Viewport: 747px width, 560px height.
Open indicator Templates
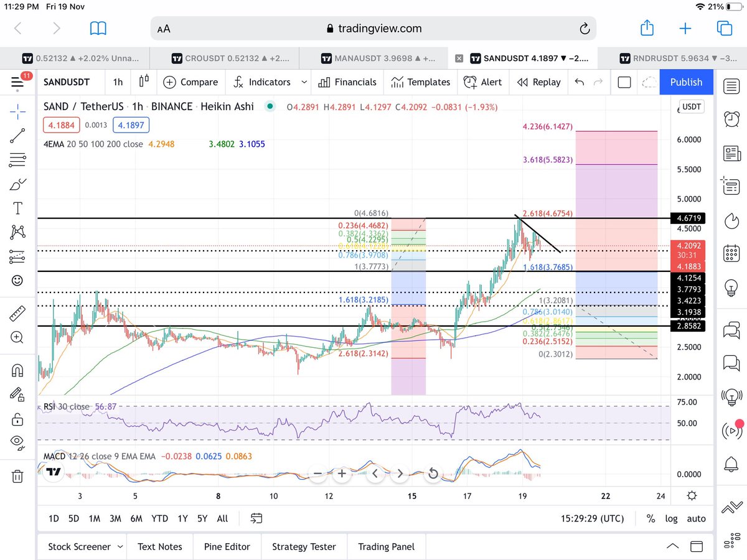click(420, 82)
